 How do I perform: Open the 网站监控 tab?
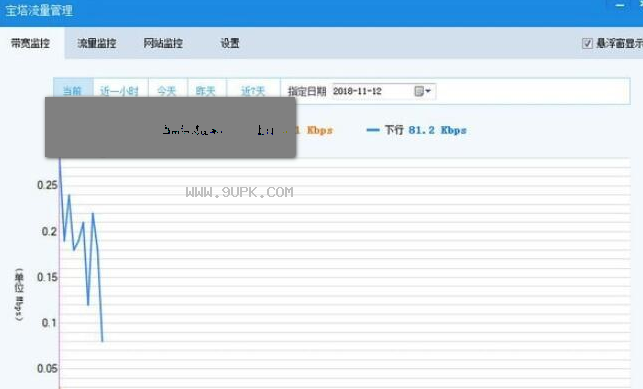(163, 43)
